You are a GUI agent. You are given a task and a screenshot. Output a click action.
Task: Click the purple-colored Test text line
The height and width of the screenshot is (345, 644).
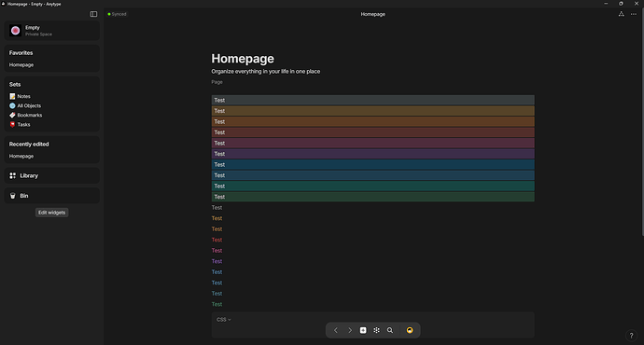(x=217, y=261)
